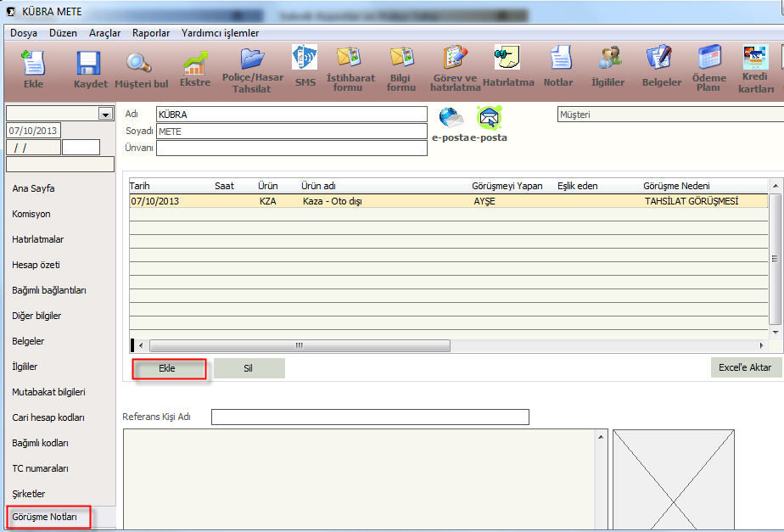Select Görüşme Notları in the sidebar

45,517
